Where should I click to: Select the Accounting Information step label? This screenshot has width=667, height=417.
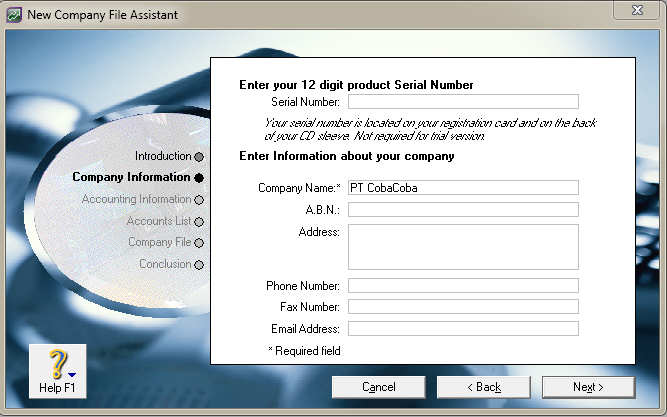(137, 199)
